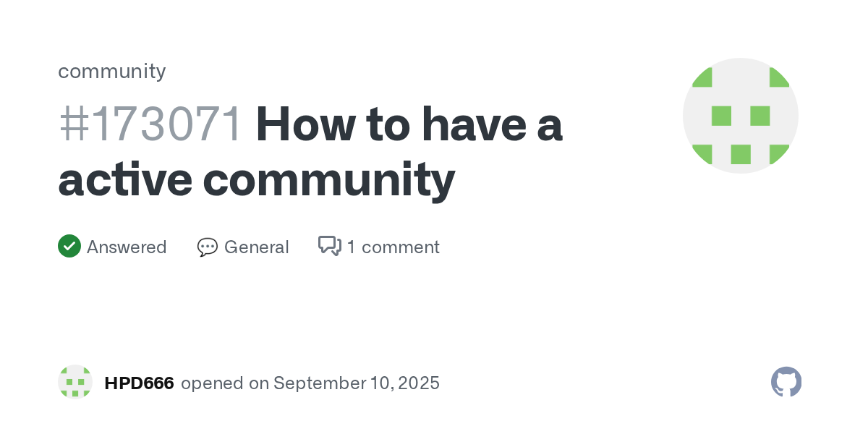The height and width of the screenshot is (434, 868).
Task: Click the General speech bubble icon
Action: tap(208, 247)
